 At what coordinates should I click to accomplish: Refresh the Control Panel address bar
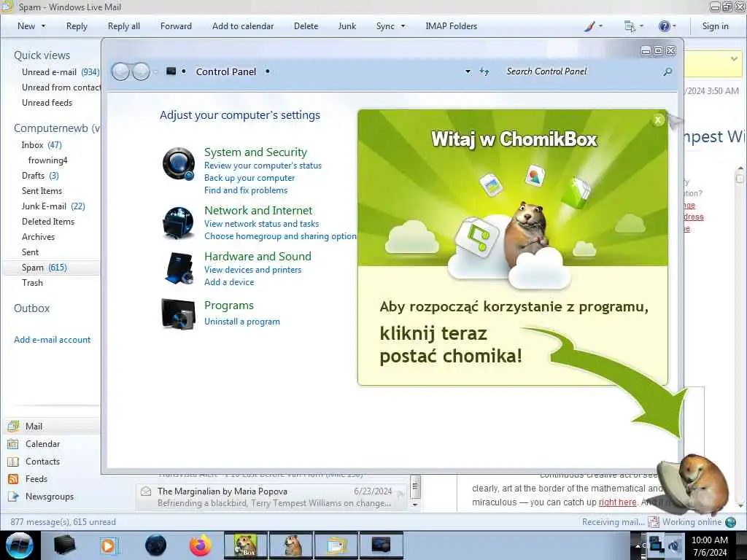484,72
